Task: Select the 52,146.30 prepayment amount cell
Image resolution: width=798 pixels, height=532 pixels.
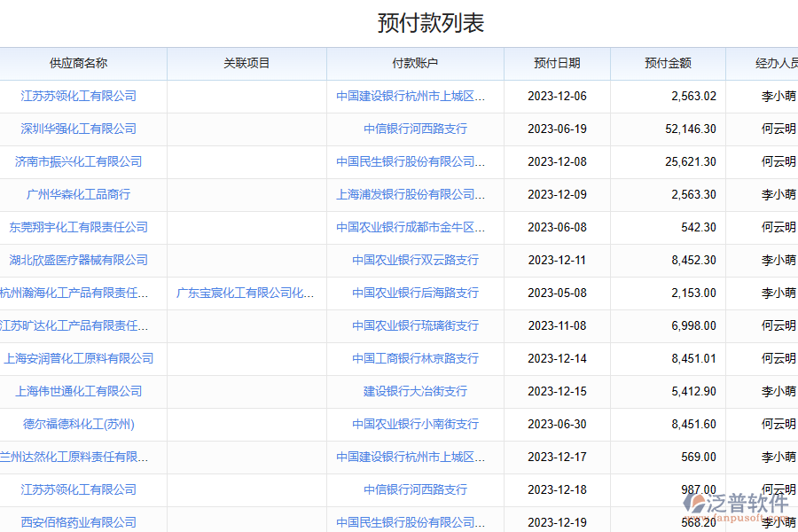Action: pos(690,129)
